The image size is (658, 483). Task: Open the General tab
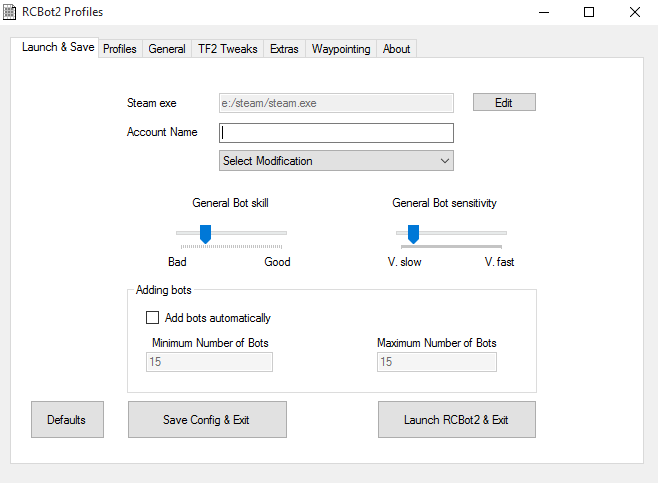pos(167,49)
